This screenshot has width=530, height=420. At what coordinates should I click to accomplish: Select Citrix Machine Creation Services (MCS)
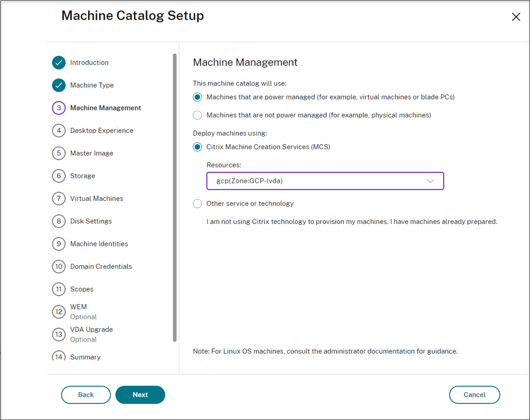point(197,147)
